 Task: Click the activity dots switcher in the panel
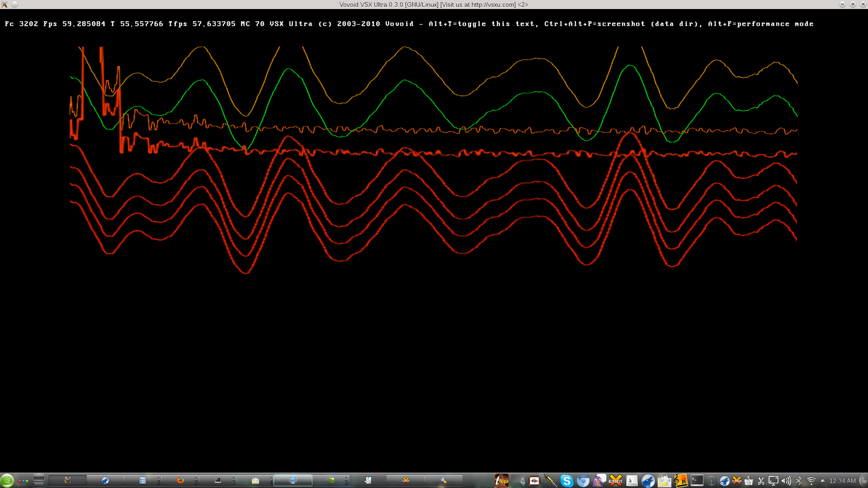pyautogui.click(x=23, y=481)
